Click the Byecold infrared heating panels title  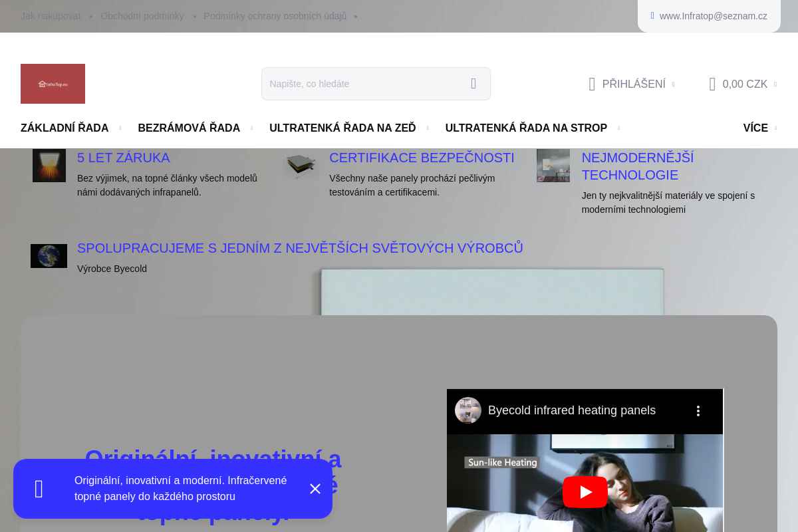point(572,410)
